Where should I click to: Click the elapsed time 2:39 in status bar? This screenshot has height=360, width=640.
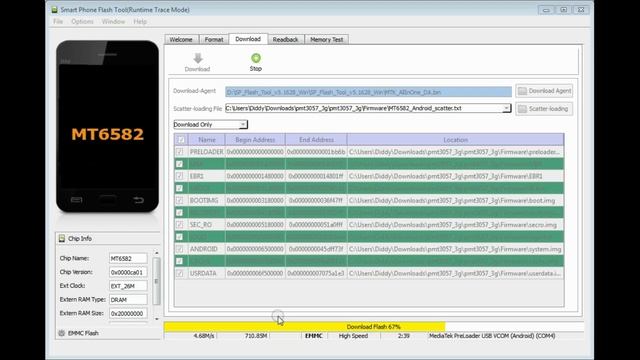point(403,336)
